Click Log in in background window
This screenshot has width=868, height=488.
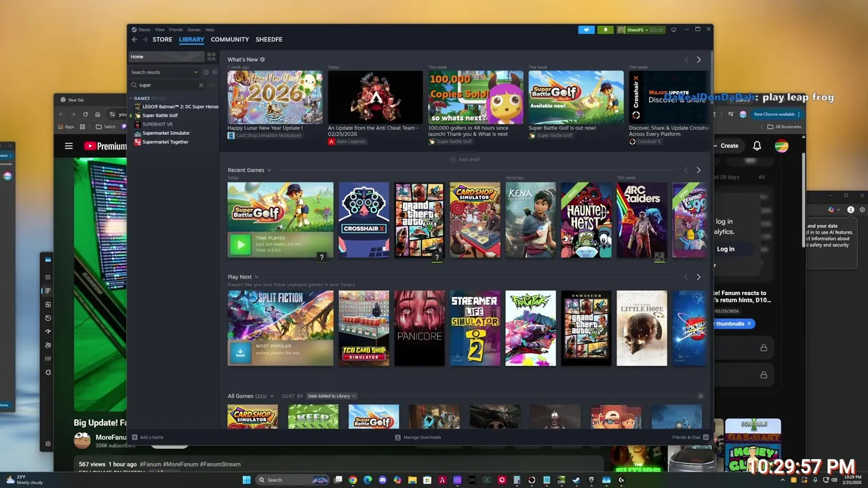click(726, 249)
